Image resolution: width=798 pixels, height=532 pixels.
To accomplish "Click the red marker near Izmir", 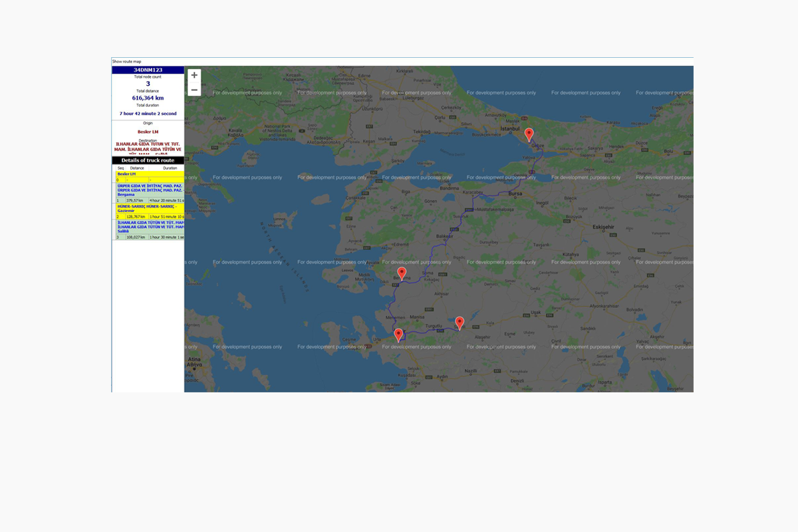I will [x=398, y=334].
